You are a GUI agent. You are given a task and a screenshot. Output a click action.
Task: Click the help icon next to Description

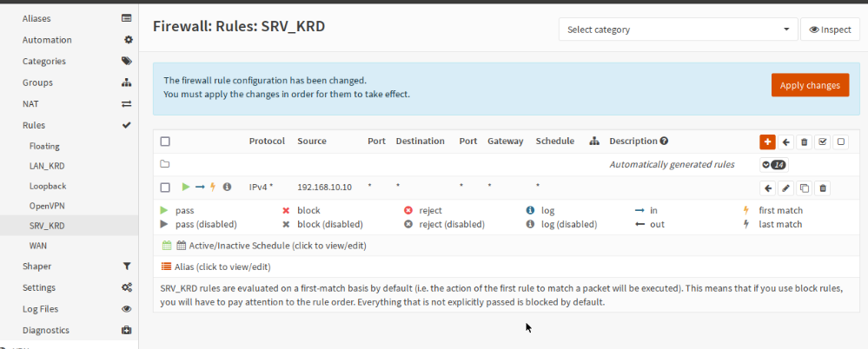(664, 142)
